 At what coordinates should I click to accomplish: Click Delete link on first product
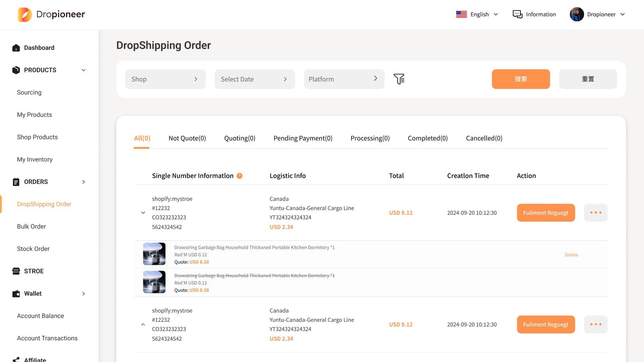571,255
